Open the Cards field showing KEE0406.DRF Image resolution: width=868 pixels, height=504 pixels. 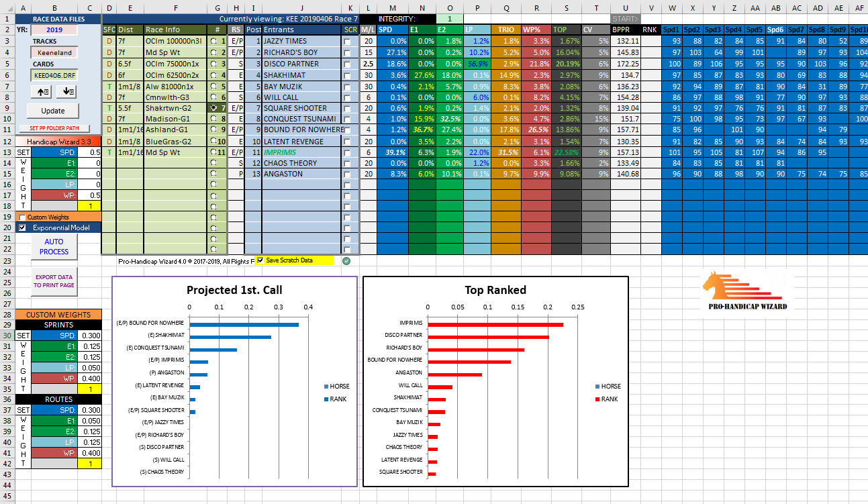(54, 74)
